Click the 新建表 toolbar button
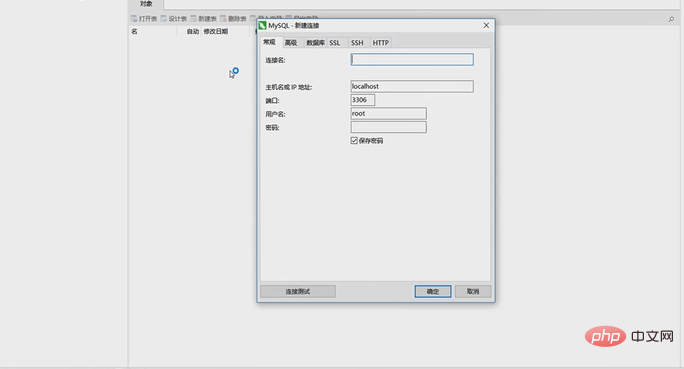 (203, 19)
